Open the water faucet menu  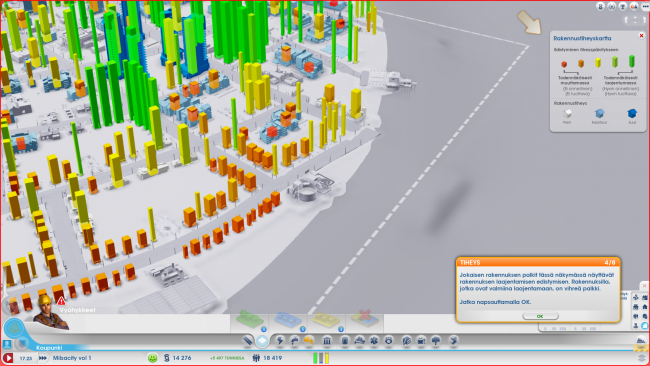pyautogui.click(x=294, y=341)
